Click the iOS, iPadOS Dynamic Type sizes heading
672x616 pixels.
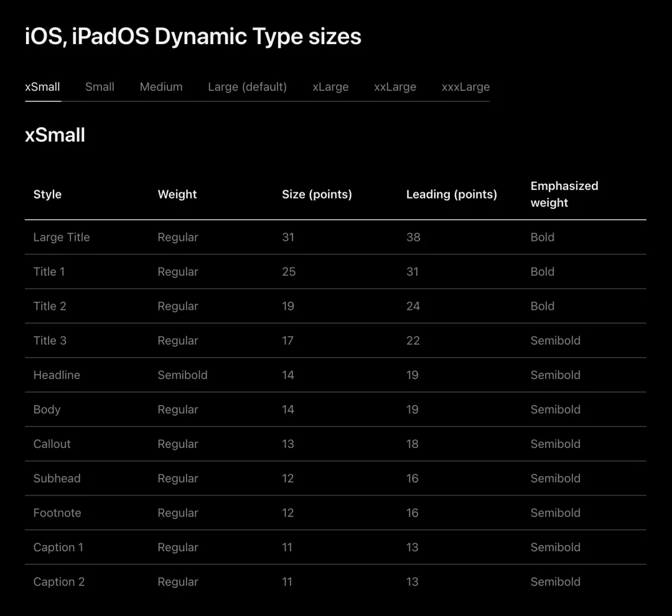pyautogui.click(x=193, y=37)
